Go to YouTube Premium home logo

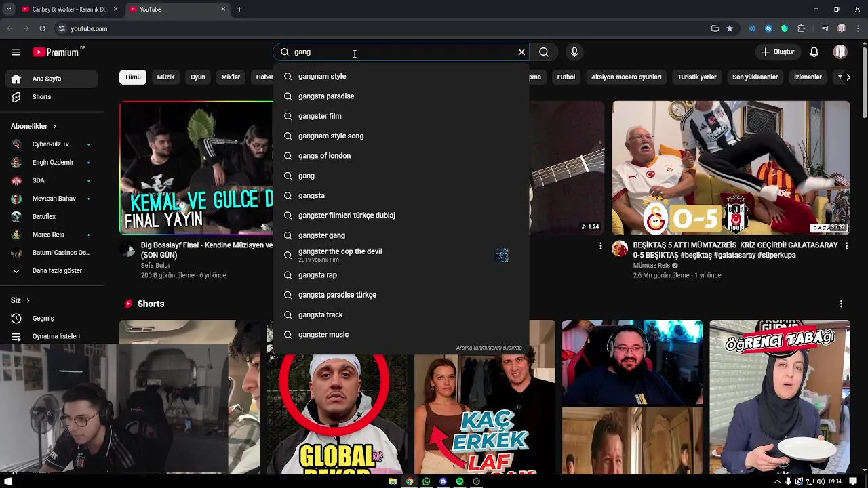[x=56, y=52]
